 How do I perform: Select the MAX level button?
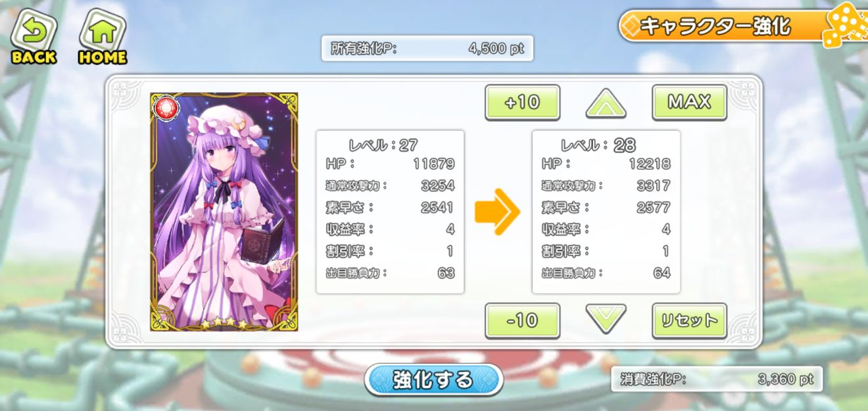[689, 103]
